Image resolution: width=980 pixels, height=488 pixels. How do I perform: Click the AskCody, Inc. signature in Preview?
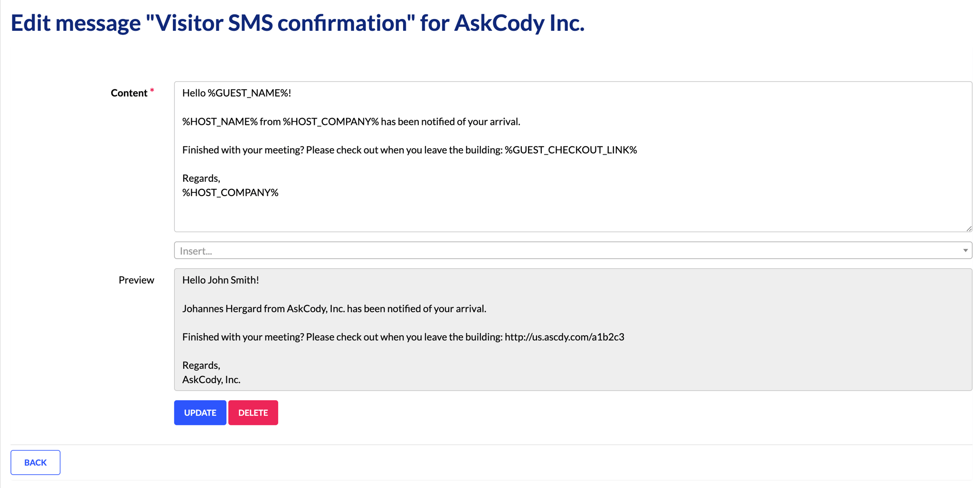pyautogui.click(x=211, y=379)
